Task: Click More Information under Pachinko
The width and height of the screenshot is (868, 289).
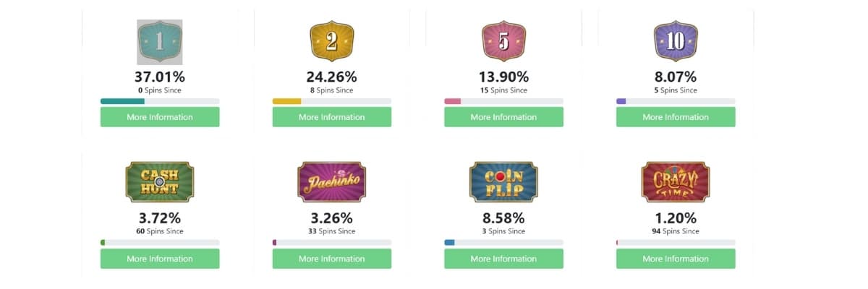Action: (332, 259)
